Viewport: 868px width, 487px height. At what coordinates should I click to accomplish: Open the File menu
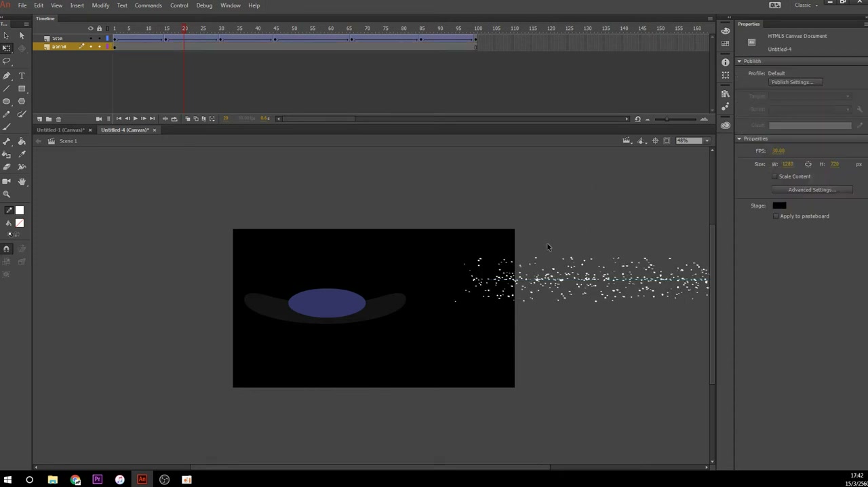[x=22, y=5]
